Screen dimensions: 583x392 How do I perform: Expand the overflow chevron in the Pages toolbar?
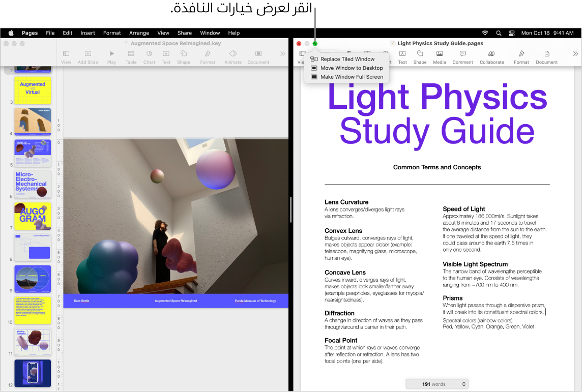coord(575,53)
